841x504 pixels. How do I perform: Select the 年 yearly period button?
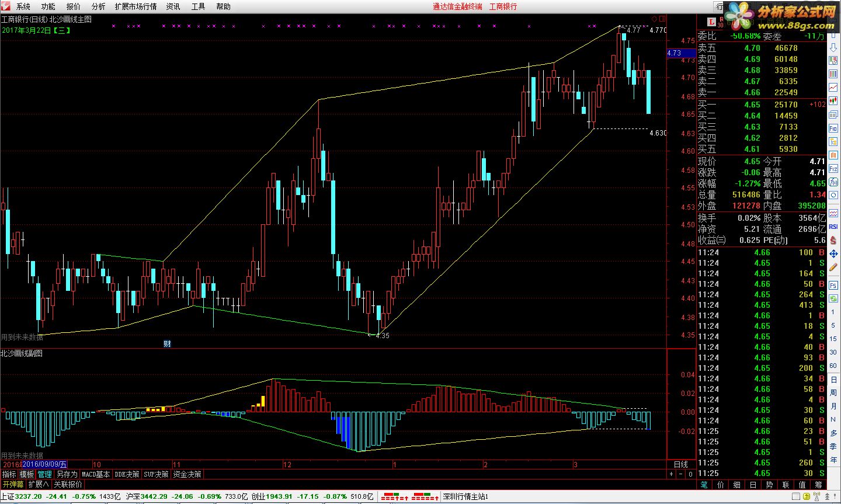coord(833,459)
